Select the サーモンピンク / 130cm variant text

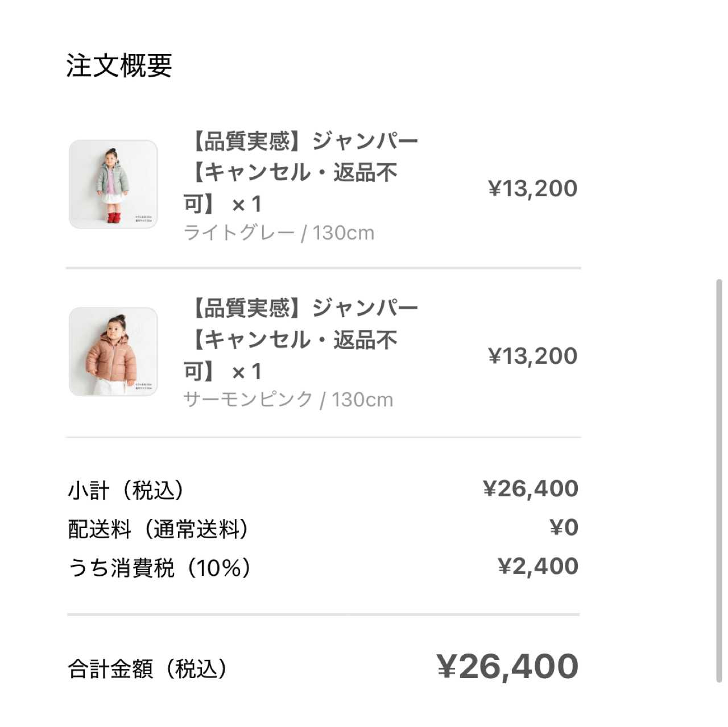pyautogui.click(x=288, y=400)
